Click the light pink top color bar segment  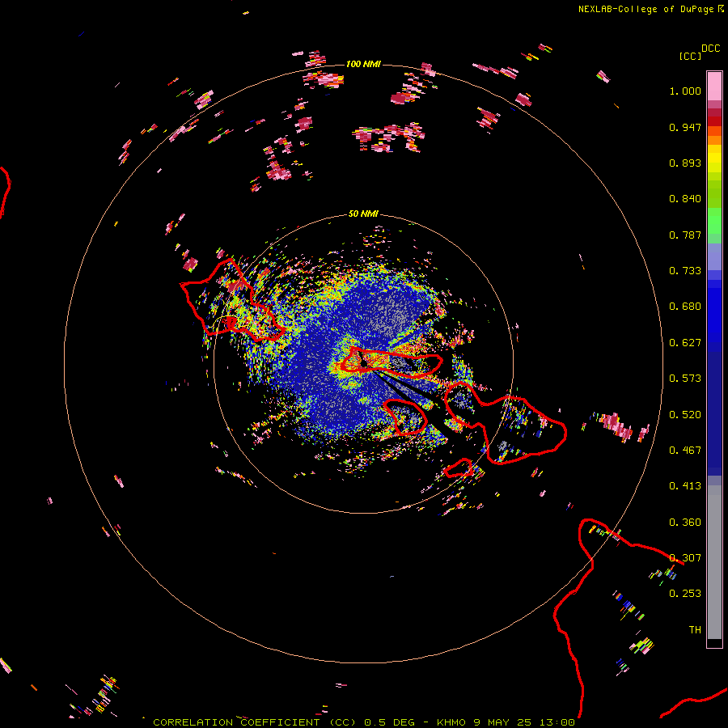(x=714, y=86)
